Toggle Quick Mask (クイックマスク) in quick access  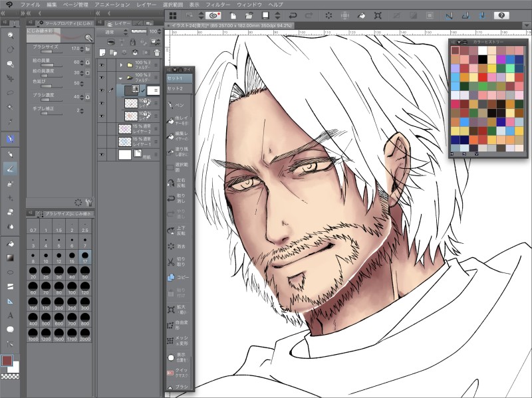tap(171, 373)
